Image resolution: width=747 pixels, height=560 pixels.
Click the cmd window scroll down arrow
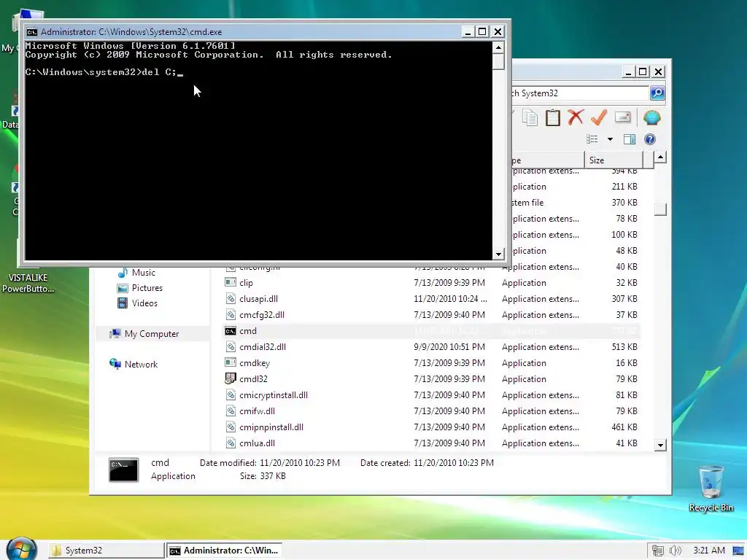coord(498,254)
